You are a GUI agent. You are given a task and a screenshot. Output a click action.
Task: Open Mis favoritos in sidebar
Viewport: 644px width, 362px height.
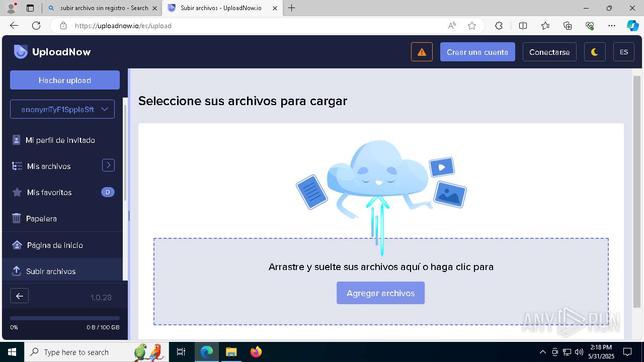coord(49,193)
